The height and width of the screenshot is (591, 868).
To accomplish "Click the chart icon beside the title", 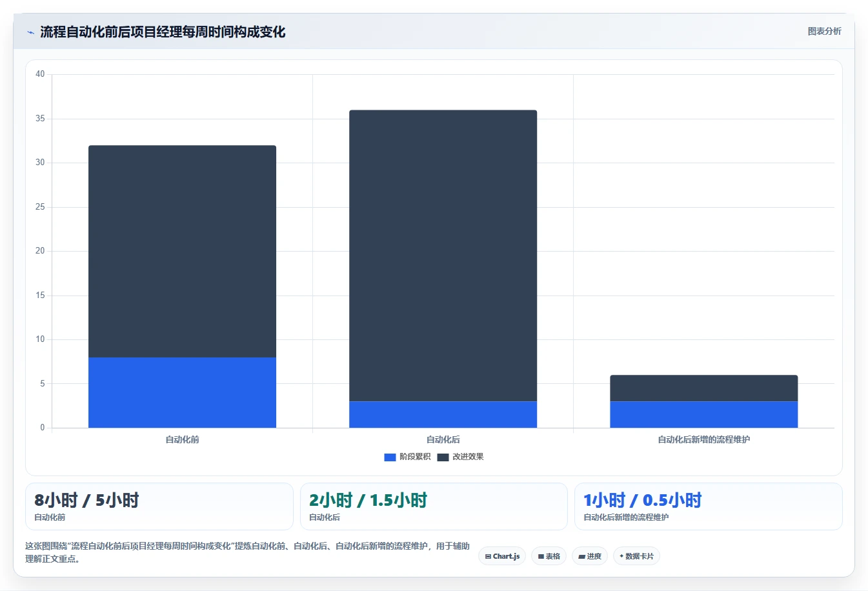I will 30,32.
